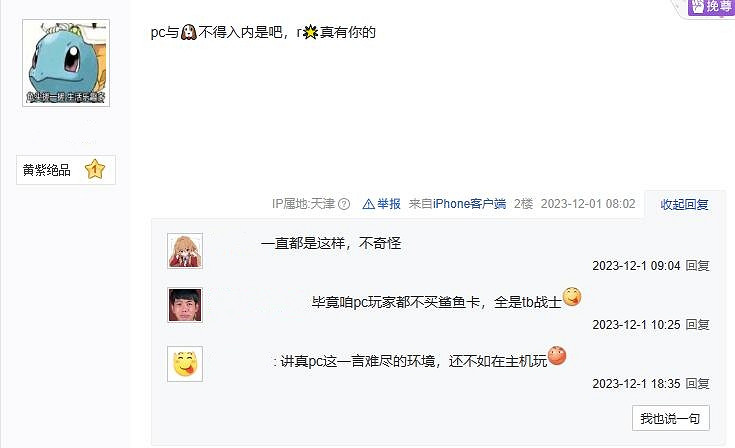
Task: Open the iPhone客户端 link
Action: coord(469,204)
